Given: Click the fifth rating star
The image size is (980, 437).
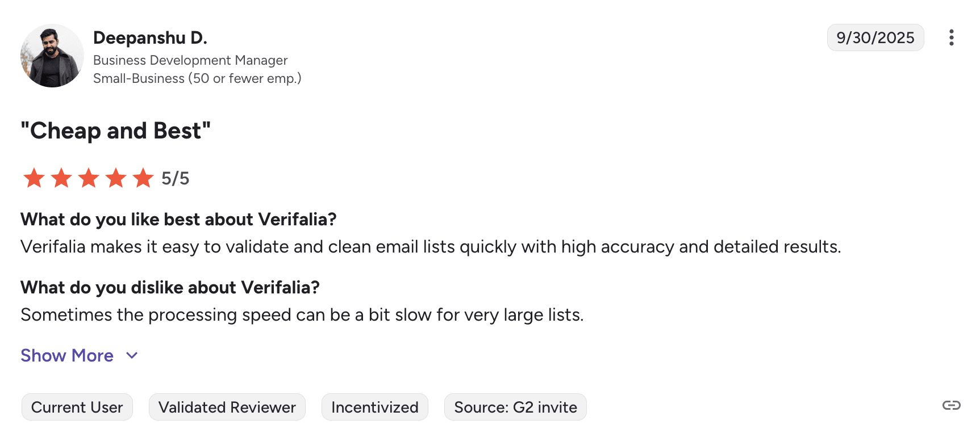Looking at the screenshot, I should [x=143, y=178].
